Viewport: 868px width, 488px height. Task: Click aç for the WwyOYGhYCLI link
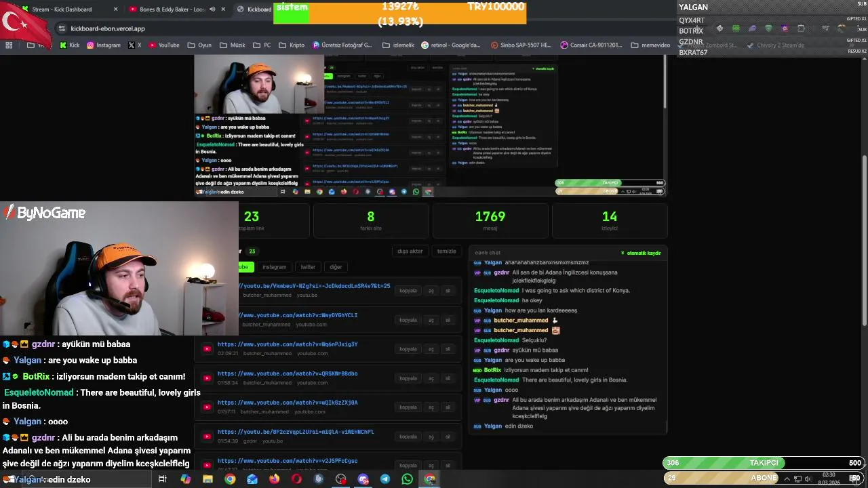pos(431,320)
